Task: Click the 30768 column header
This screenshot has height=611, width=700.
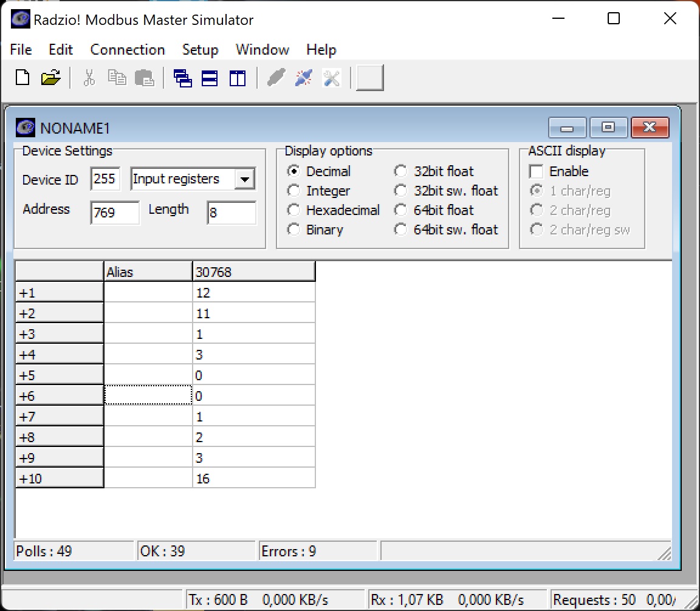Action: 253,272
